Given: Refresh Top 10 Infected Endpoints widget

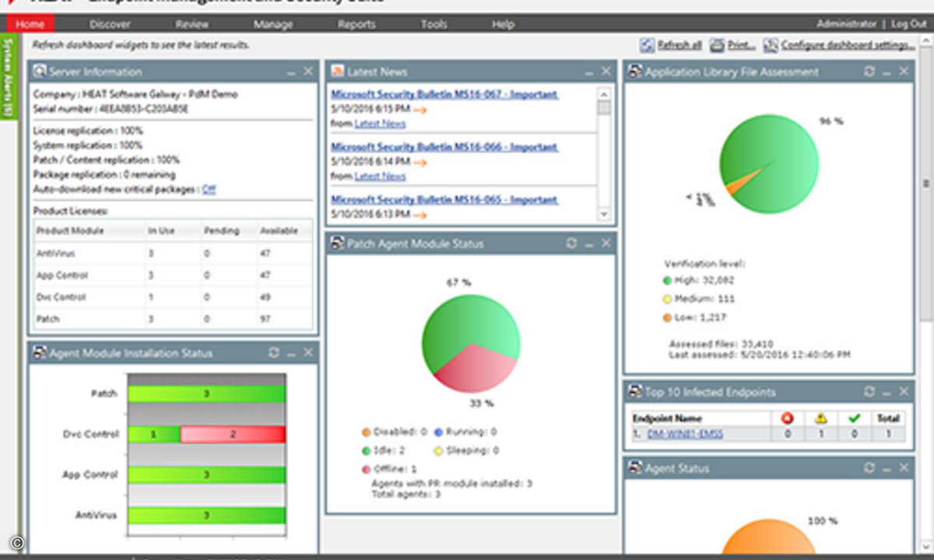Looking at the screenshot, I should 869,392.
